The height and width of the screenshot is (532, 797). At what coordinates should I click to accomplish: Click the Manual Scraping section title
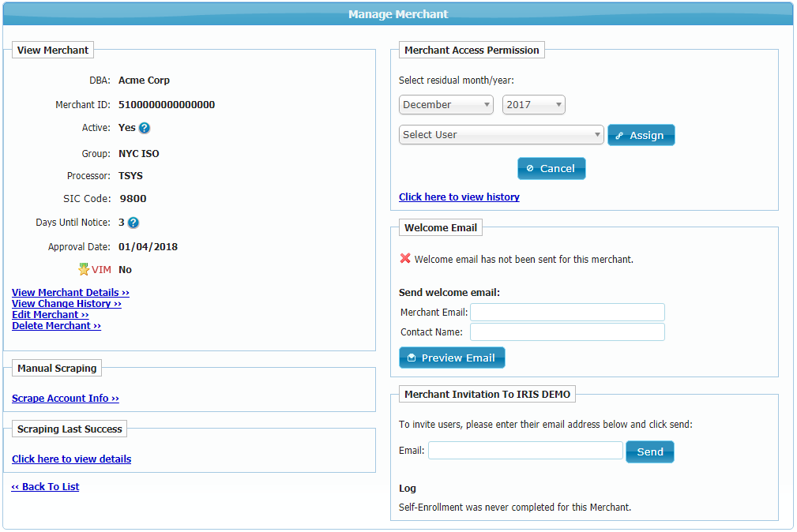57,368
